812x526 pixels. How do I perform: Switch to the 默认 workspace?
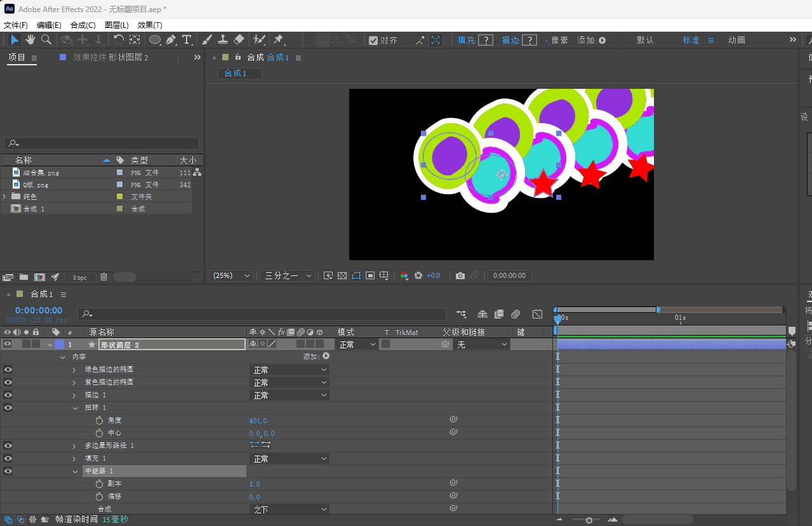645,40
